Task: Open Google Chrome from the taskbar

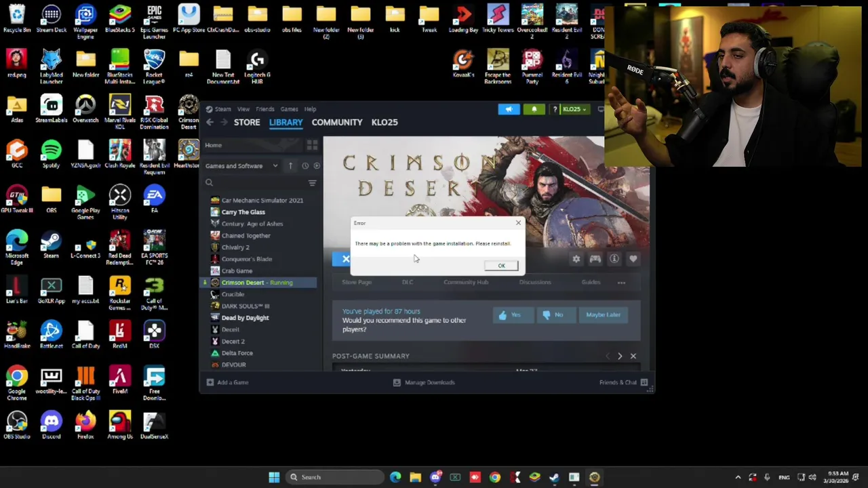Action: pos(495,477)
